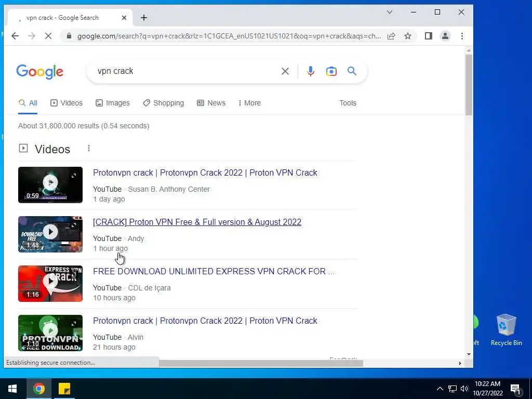Click the Videos section heading
Image resolution: width=532 pixels, height=399 pixels.
coord(52,149)
